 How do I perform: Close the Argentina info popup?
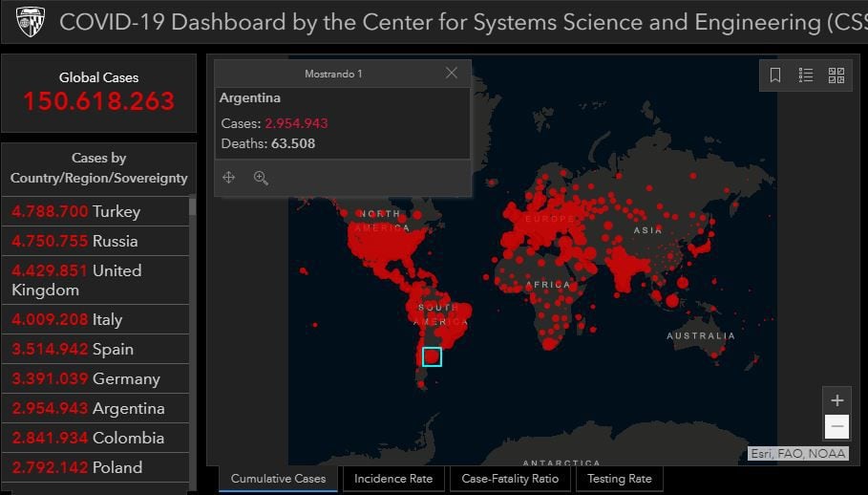pyautogui.click(x=452, y=73)
